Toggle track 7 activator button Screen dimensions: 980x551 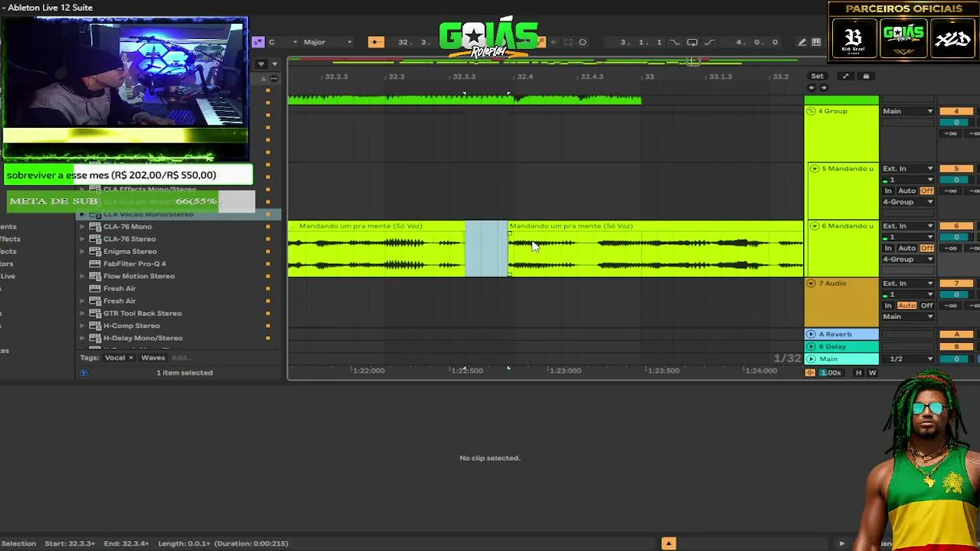tap(955, 283)
